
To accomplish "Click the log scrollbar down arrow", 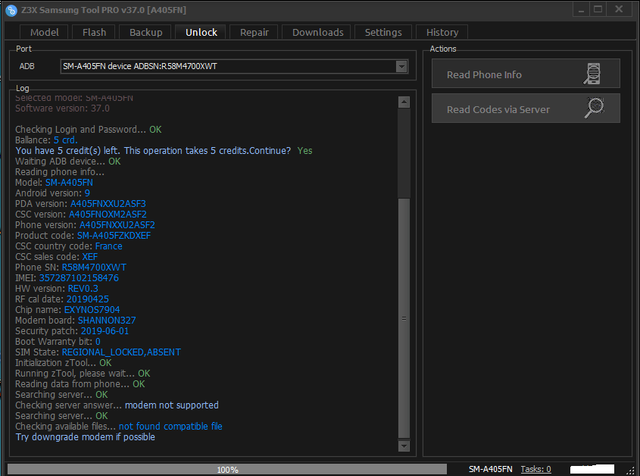I will click(x=404, y=446).
